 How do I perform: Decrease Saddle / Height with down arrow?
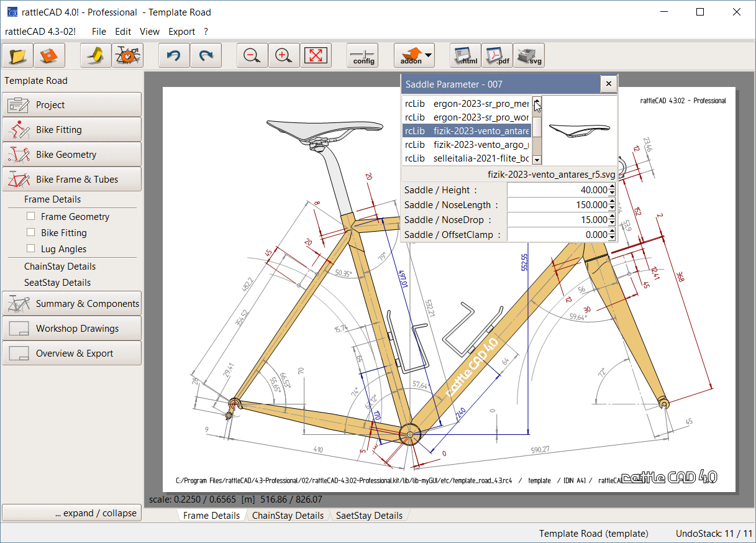(x=613, y=193)
